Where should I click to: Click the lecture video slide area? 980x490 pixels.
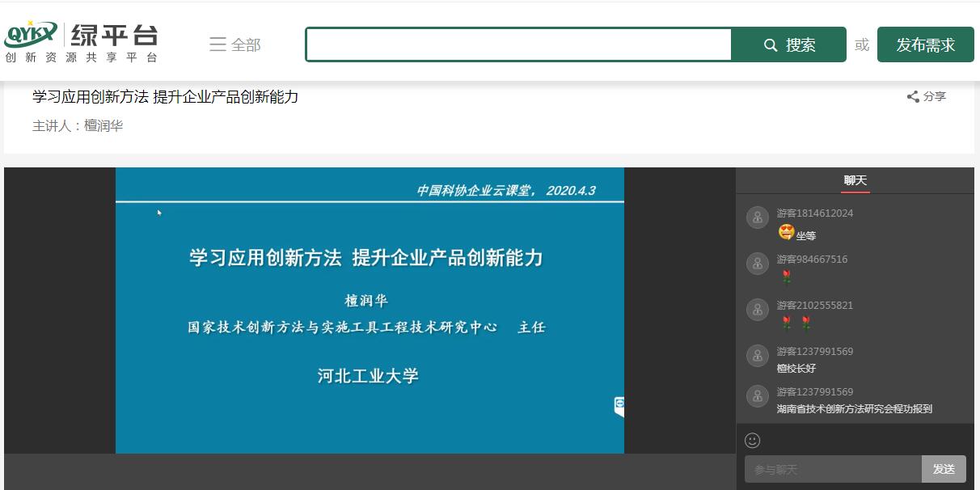click(x=370, y=310)
